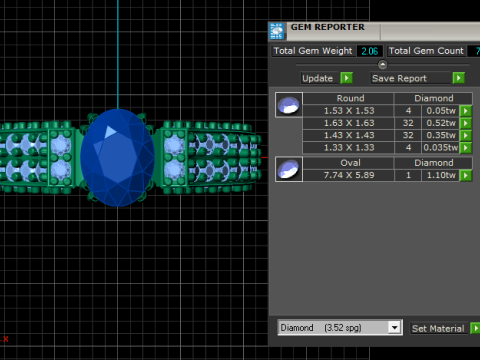480x360 pixels.
Task: Click the 0.035tw weight cell
Action: click(x=440, y=148)
